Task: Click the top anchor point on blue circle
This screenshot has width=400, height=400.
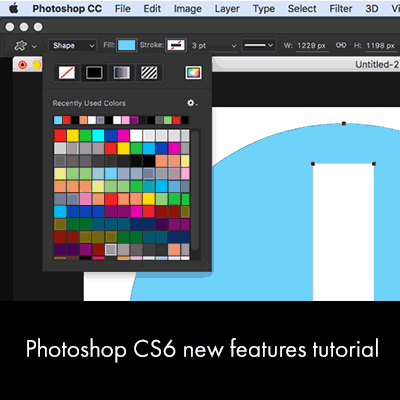Action: coord(344,124)
